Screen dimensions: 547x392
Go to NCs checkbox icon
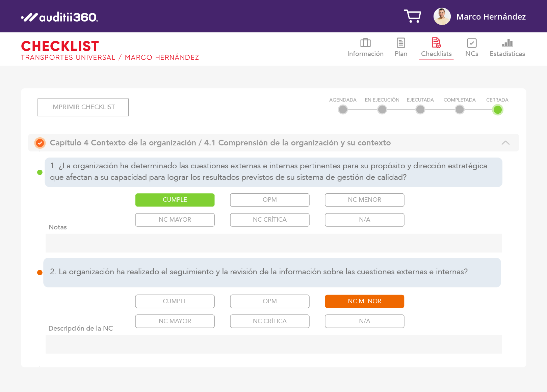click(472, 43)
